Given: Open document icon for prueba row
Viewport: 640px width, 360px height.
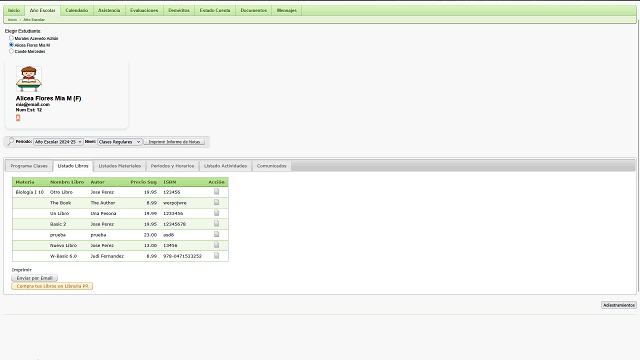Looking at the screenshot, I should point(216,234).
